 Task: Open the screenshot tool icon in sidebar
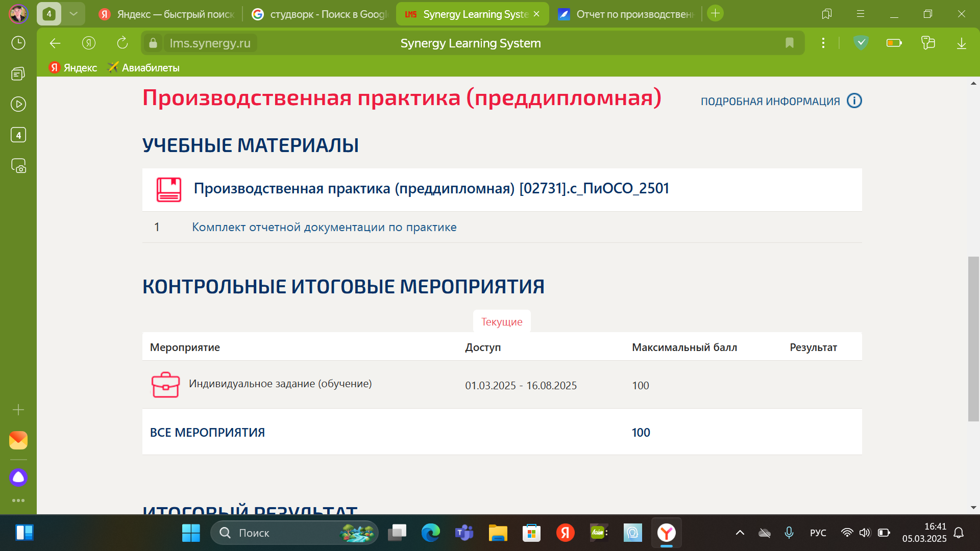tap(18, 166)
